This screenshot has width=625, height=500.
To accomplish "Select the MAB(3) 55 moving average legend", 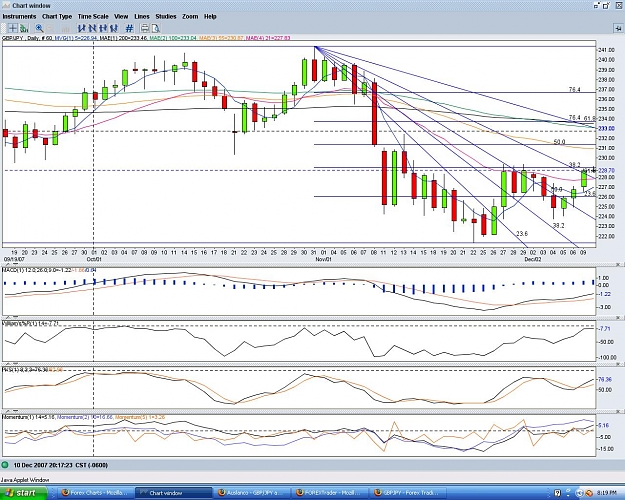I will point(221,38).
